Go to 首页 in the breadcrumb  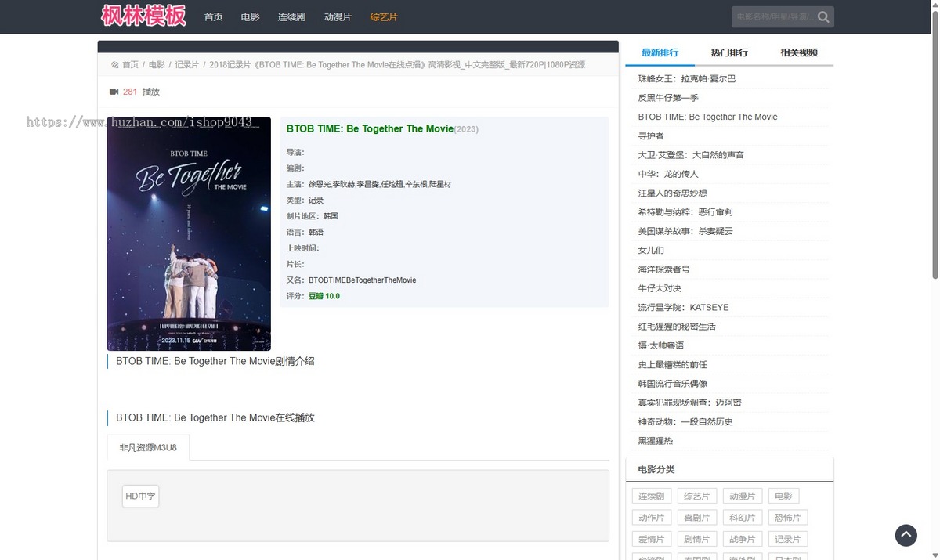tap(130, 65)
